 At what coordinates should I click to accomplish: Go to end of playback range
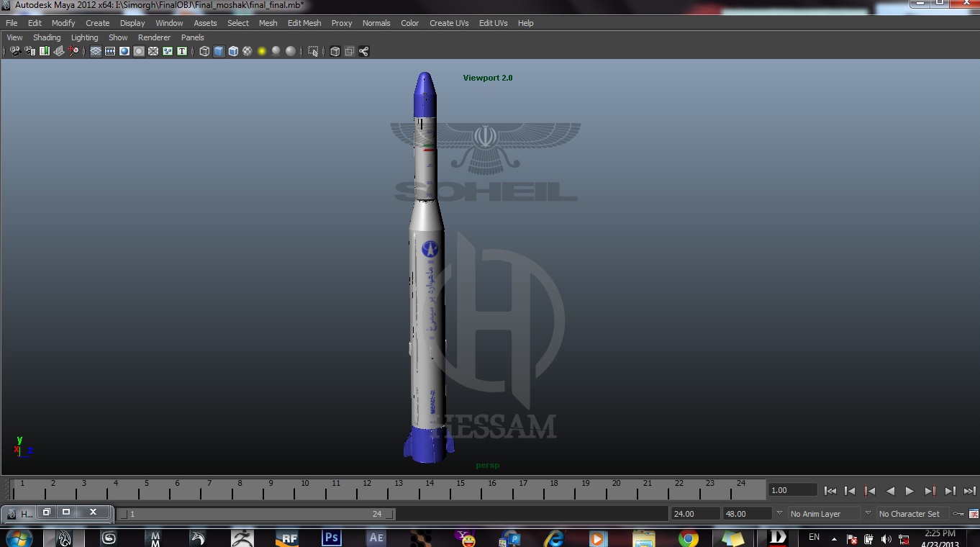pos(969,491)
